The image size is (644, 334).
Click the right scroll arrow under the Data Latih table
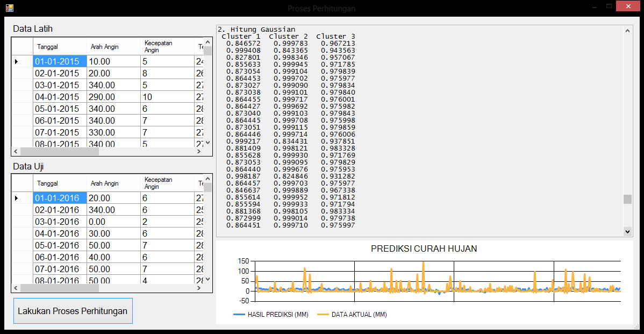[199, 152]
